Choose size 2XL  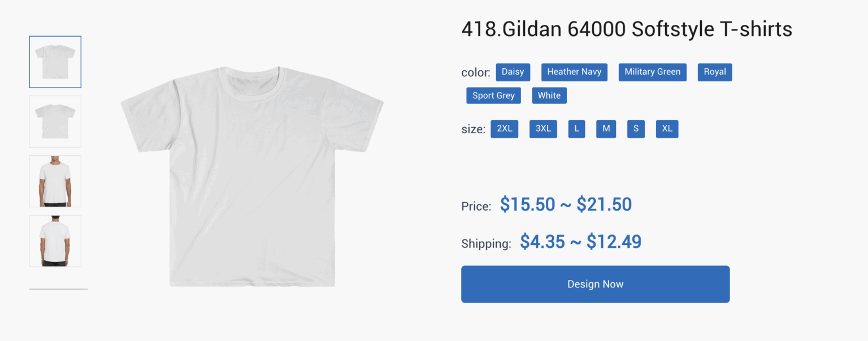point(505,129)
